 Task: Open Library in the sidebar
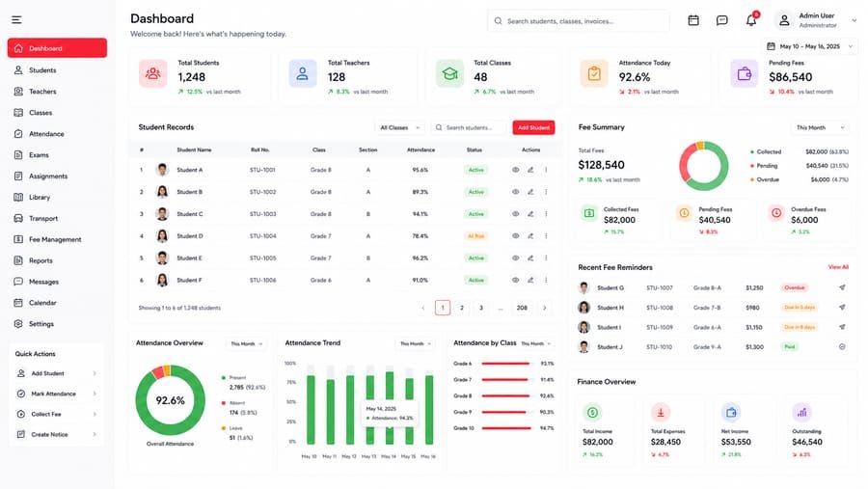tap(57, 197)
